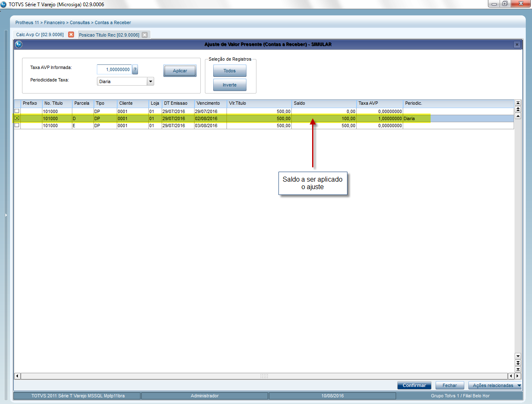Close the Ajuste de Valor Presente dialog
The width and height of the screenshot is (532, 404).
click(x=517, y=44)
